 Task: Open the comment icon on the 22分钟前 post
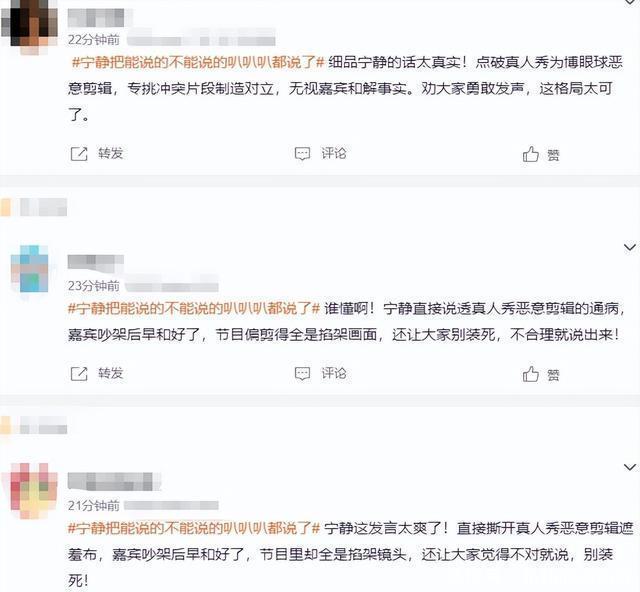tap(302, 154)
